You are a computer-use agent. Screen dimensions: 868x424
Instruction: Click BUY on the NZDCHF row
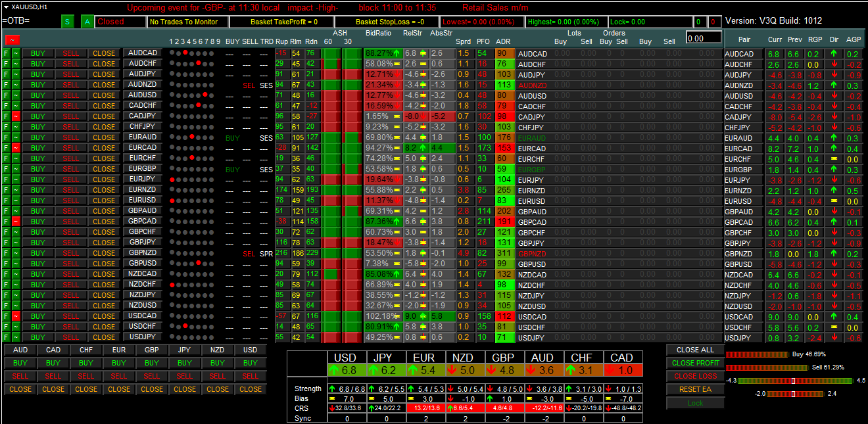pyautogui.click(x=38, y=285)
